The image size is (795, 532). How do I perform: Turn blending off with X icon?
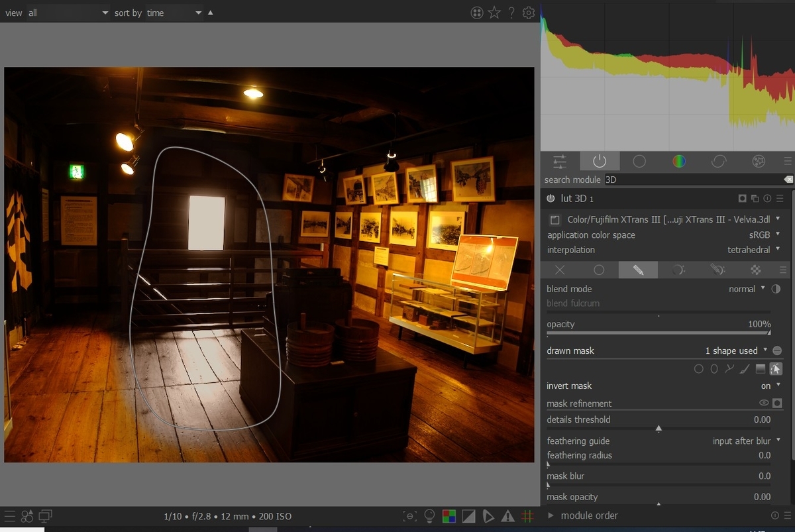point(560,270)
